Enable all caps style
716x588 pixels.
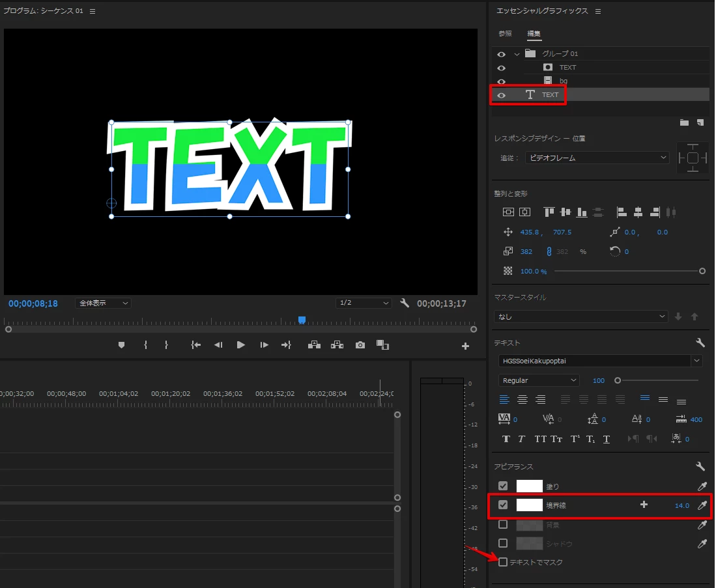coord(541,439)
